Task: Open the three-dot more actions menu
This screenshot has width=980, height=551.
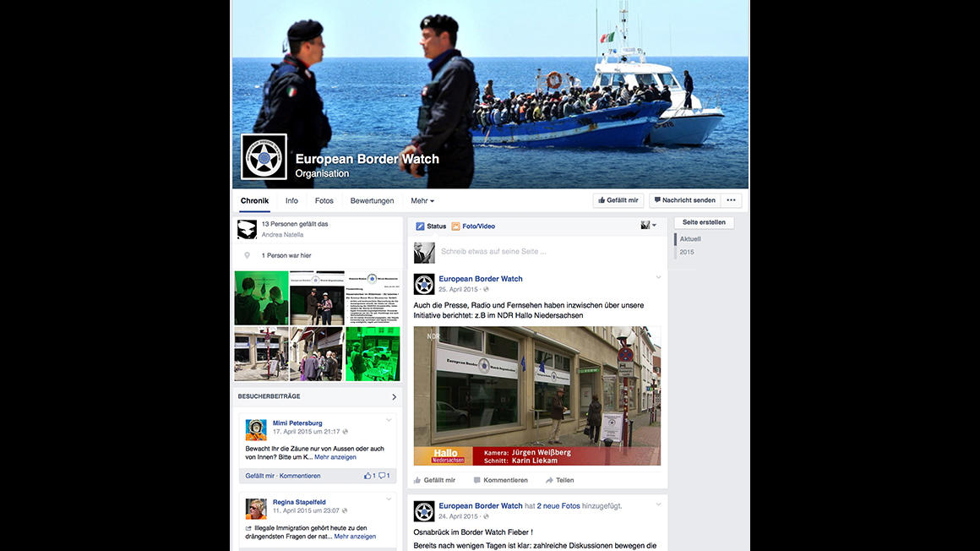Action: coord(731,200)
